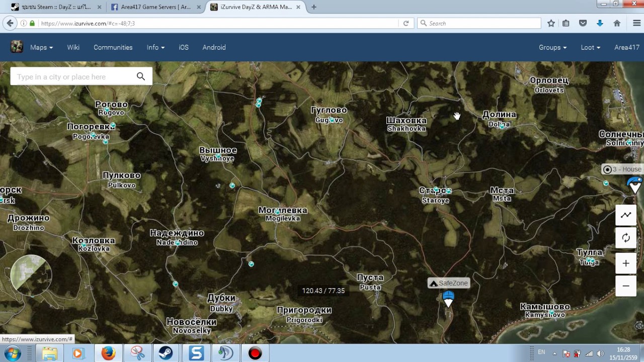Go back to the previous page

pyautogui.click(x=10, y=23)
